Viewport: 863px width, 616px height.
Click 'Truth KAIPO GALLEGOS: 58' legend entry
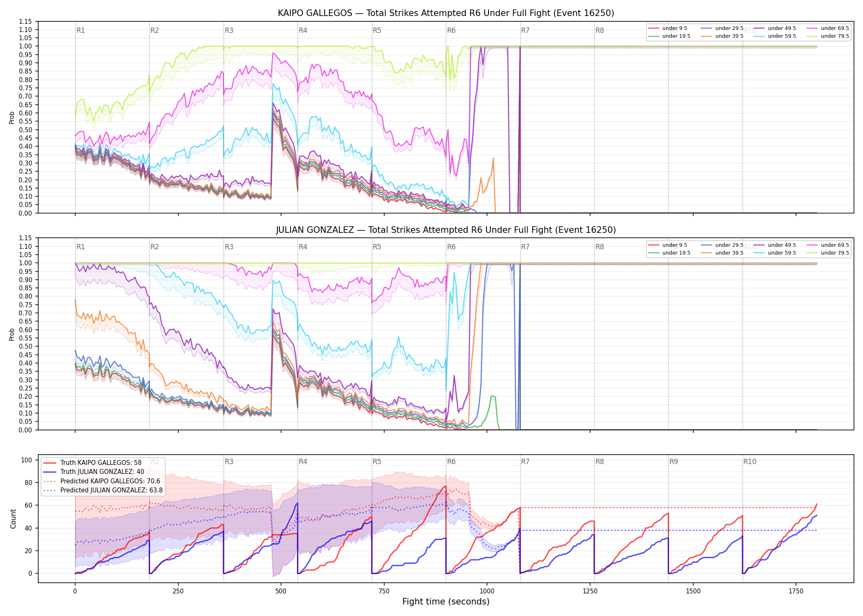coord(92,462)
